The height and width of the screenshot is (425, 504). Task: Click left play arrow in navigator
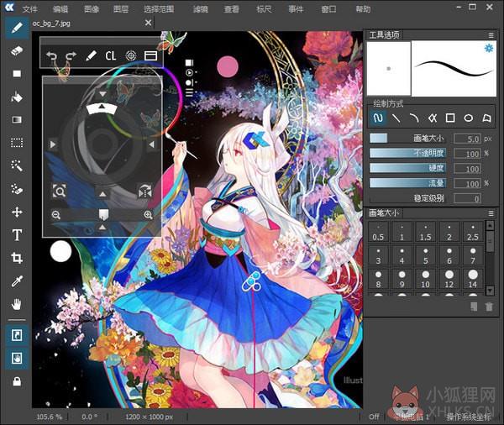point(53,144)
